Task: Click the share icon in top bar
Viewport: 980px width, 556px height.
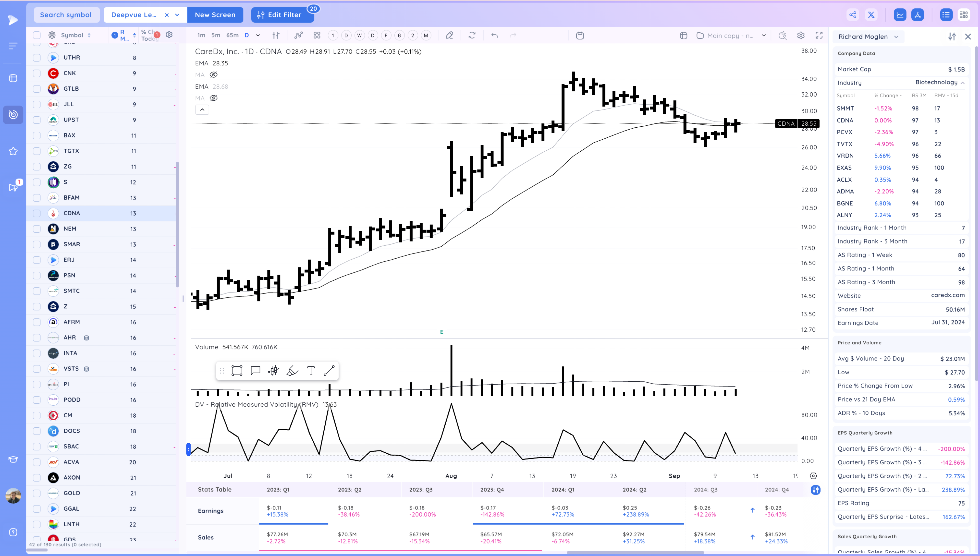Action: (x=853, y=15)
